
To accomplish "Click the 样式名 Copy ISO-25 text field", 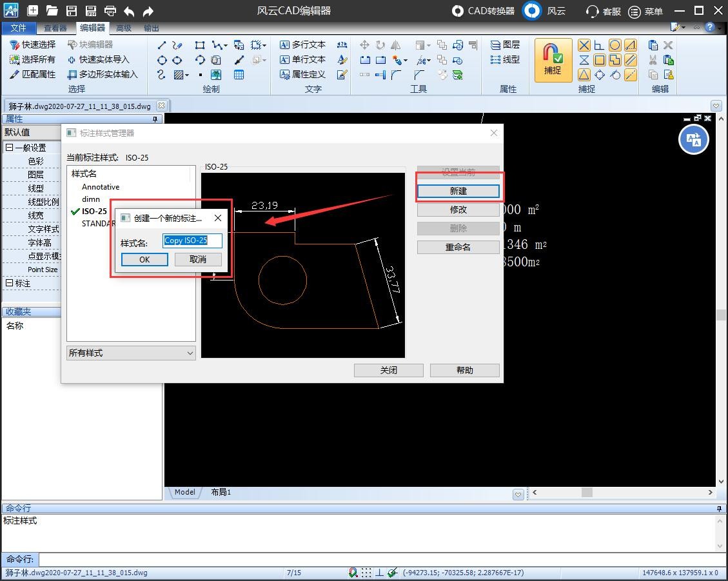I will [x=192, y=241].
